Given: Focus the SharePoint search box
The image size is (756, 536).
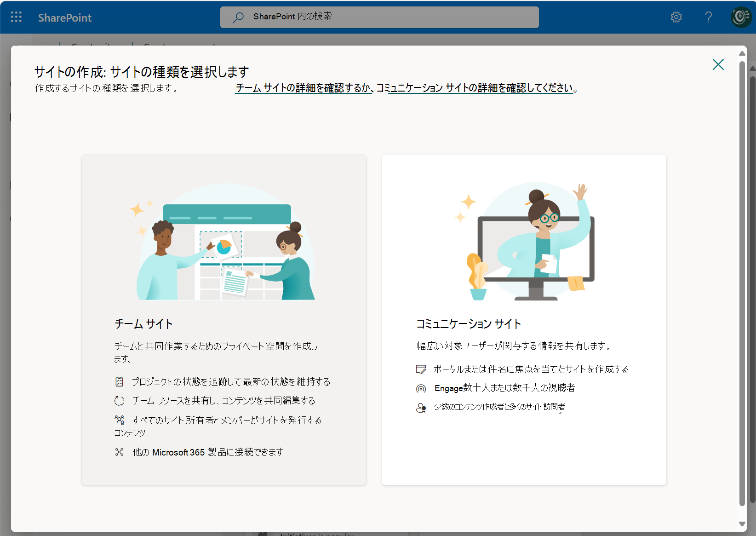Looking at the screenshot, I should click(379, 17).
